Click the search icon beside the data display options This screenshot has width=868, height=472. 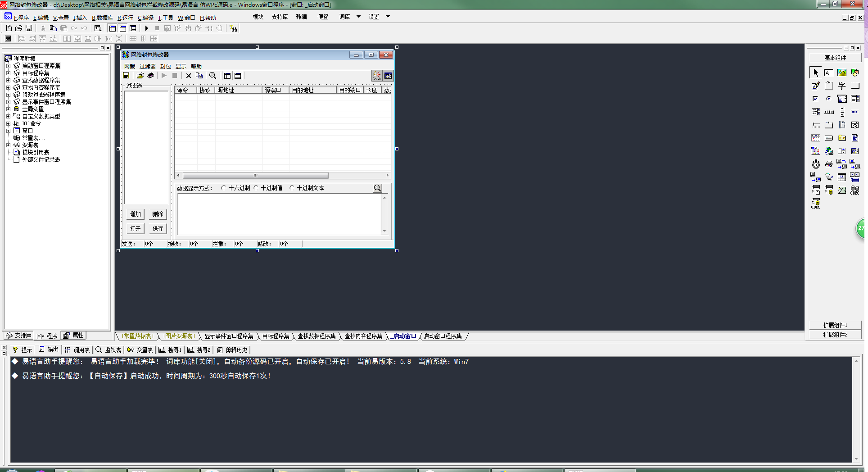point(378,188)
